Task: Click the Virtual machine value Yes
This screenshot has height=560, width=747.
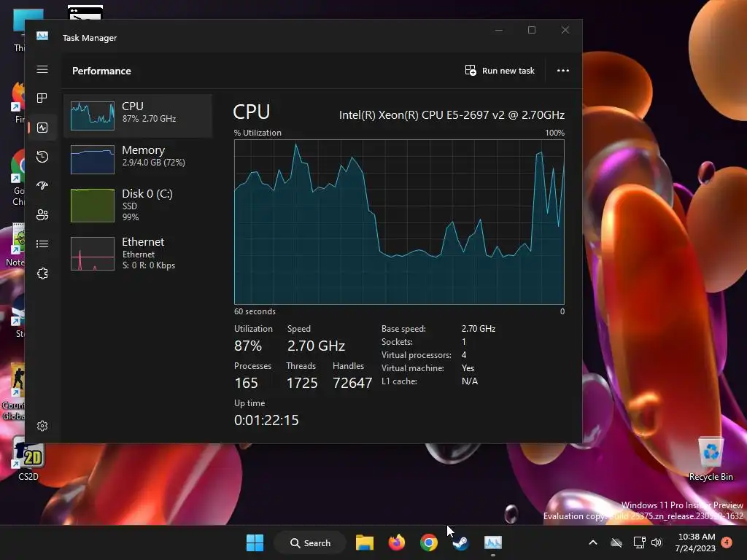Action: 468,368
